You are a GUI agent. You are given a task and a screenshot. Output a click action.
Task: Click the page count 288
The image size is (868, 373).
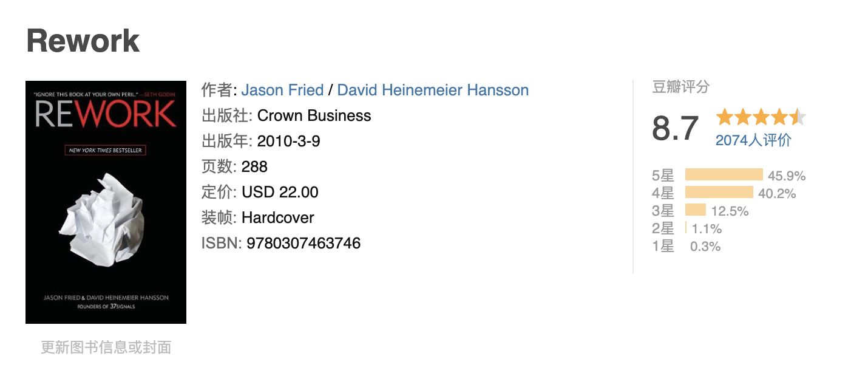pos(254,167)
